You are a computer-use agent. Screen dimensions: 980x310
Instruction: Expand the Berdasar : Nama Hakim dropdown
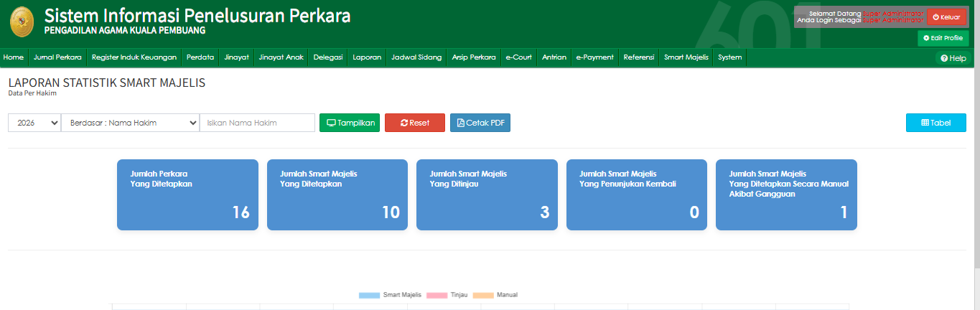[x=130, y=123]
